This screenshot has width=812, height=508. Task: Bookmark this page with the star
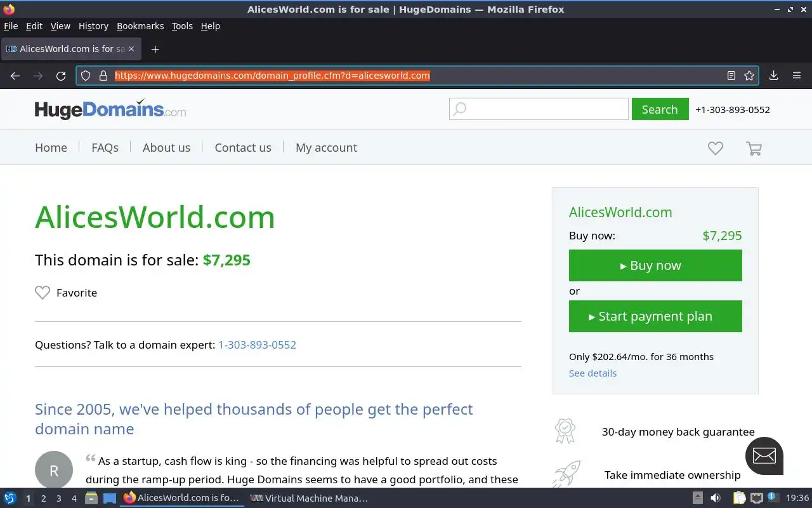point(749,76)
